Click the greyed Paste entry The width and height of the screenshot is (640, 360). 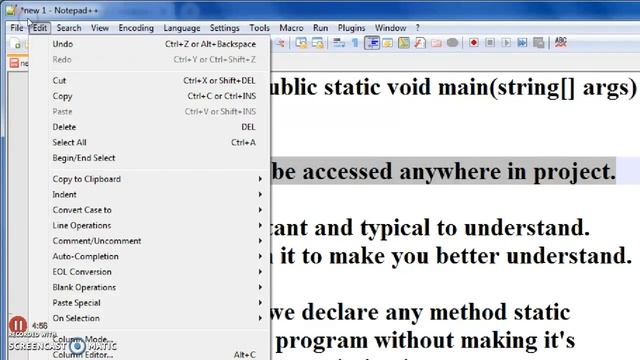(149, 112)
